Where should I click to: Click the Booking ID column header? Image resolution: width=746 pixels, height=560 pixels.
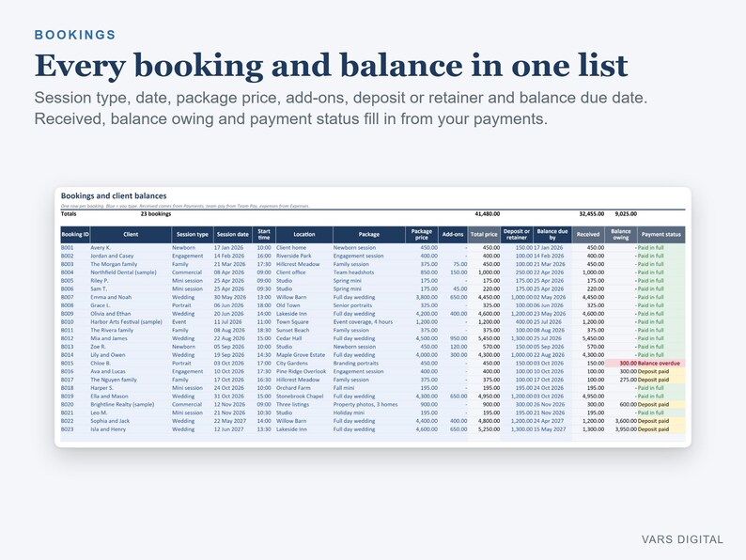[75, 235]
